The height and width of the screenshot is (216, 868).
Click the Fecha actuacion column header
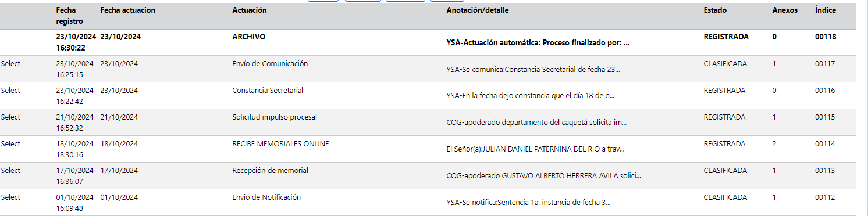point(127,10)
